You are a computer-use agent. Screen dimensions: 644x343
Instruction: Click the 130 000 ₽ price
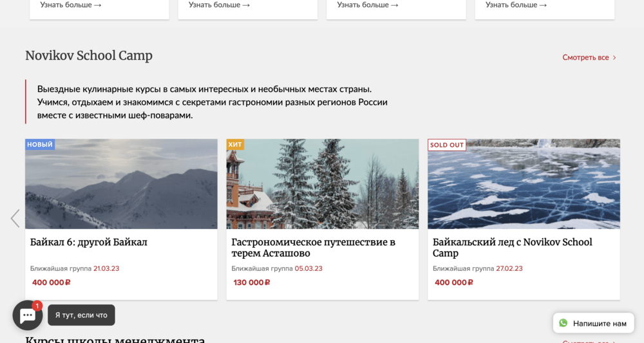coord(252,283)
